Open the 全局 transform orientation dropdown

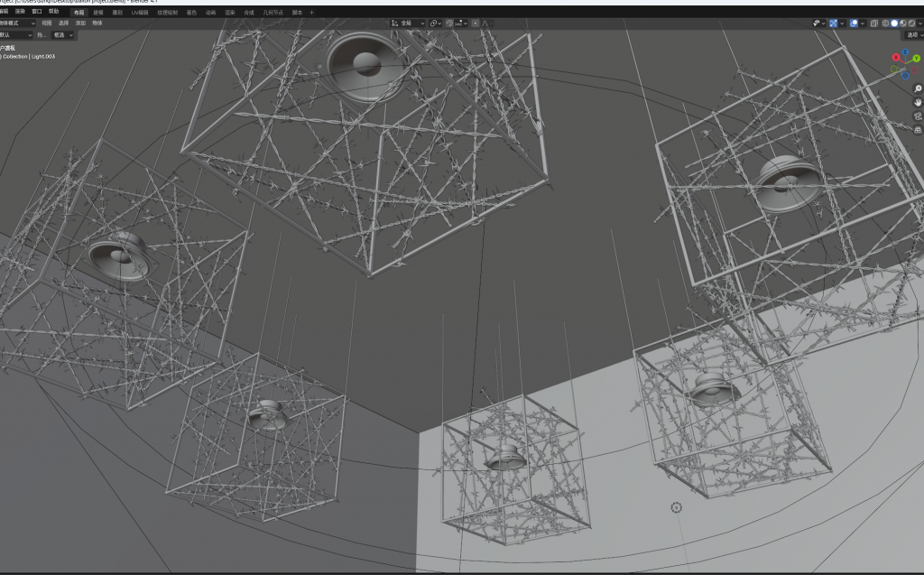click(408, 23)
